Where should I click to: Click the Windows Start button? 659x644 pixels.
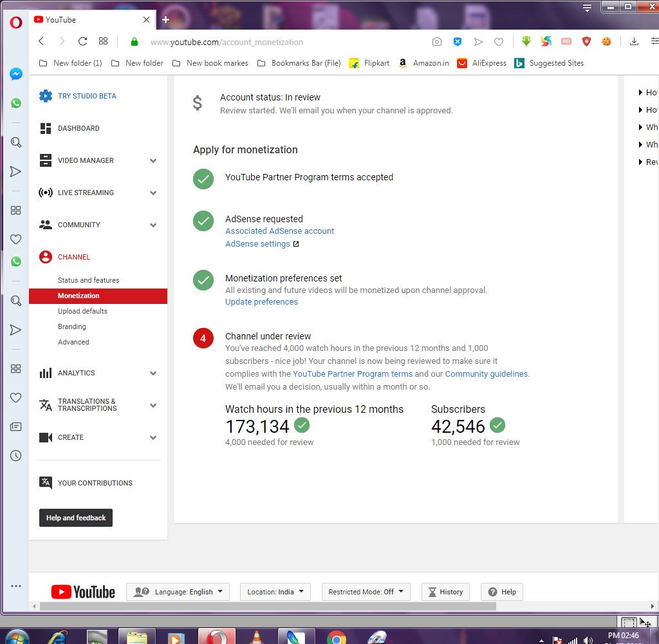point(17,638)
